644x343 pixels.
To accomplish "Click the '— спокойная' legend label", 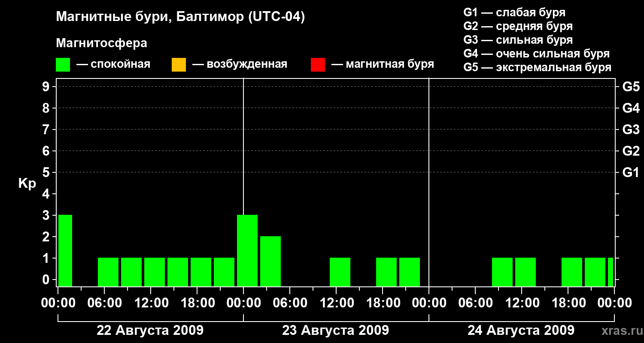I will (x=113, y=64).
